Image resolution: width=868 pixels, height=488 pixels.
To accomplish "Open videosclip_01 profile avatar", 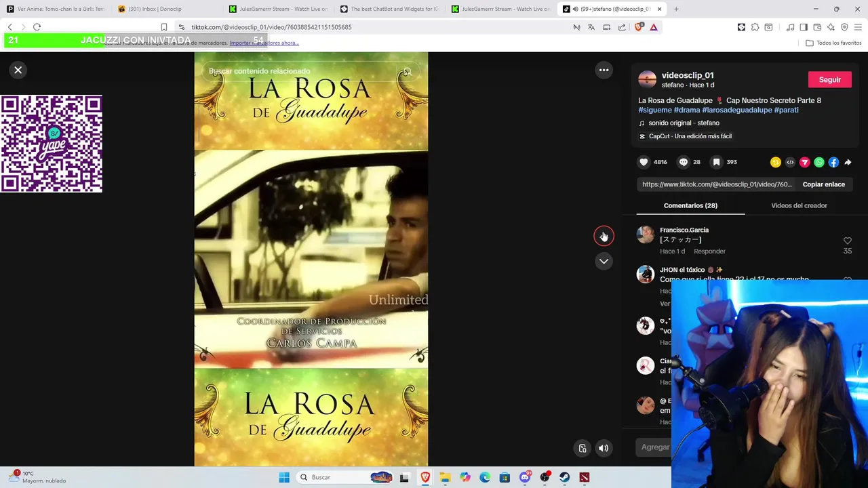I will 648,80.
